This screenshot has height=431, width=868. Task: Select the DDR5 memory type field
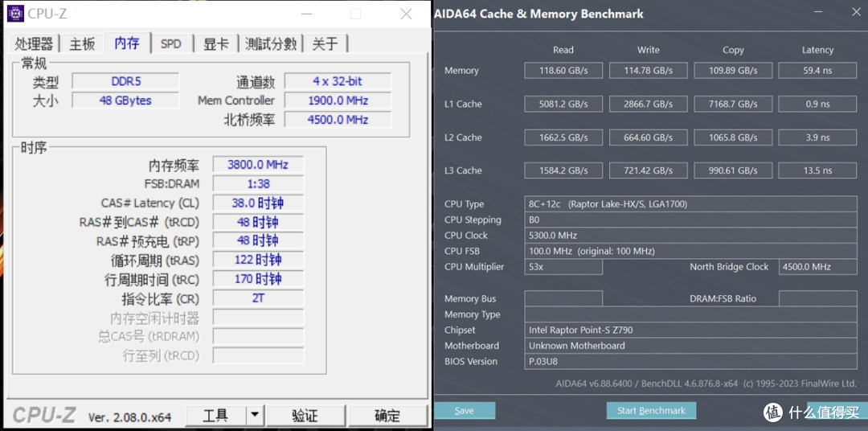point(125,81)
